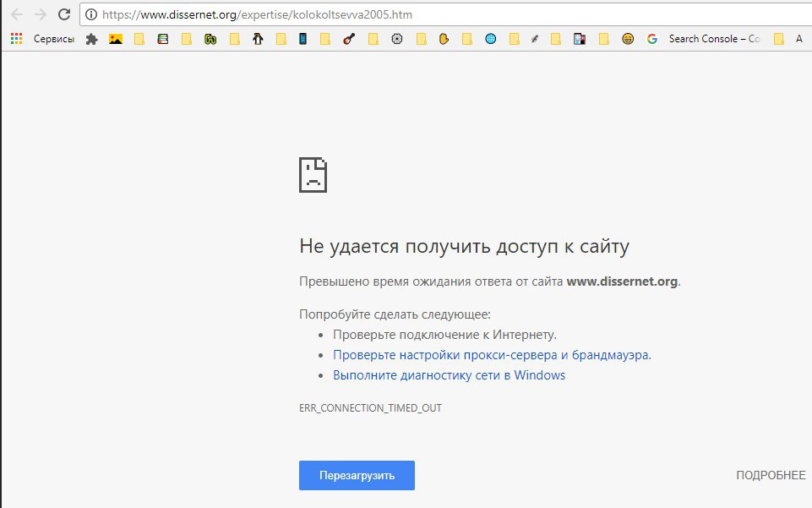Click the blue Перезагрузить button
Image resolution: width=812 pixels, height=508 pixels.
pos(357,475)
